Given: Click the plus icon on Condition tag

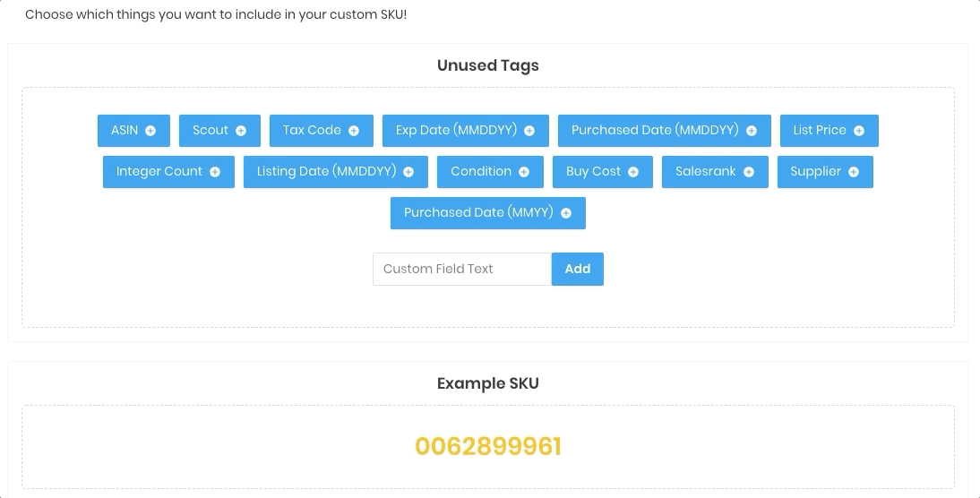Looking at the screenshot, I should [524, 172].
